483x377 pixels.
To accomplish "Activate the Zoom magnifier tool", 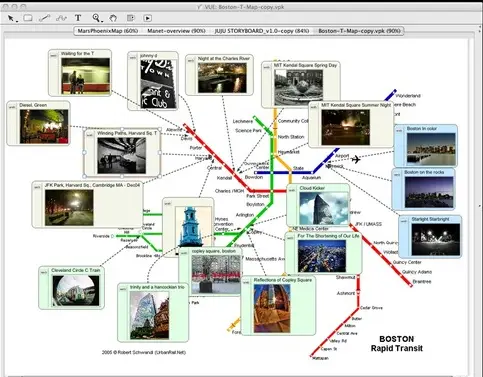I will [x=96, y=18].
